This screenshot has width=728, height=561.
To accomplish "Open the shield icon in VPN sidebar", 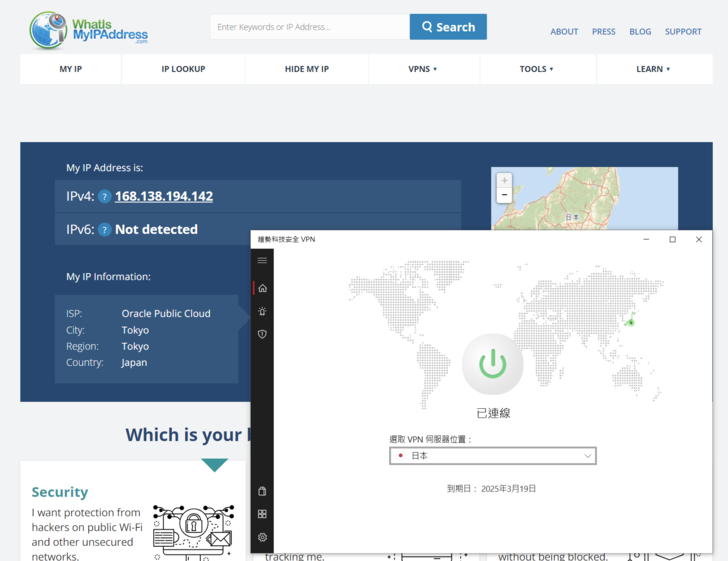I will point(262,334).
